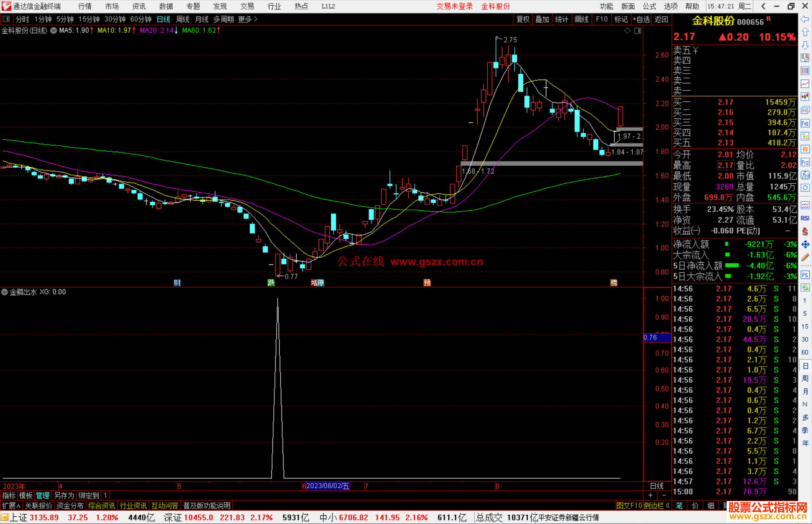This screenshot has height=524, width=812.
Task: Click the candlestick chart sidebar icon
Action: tap(805, 97)
